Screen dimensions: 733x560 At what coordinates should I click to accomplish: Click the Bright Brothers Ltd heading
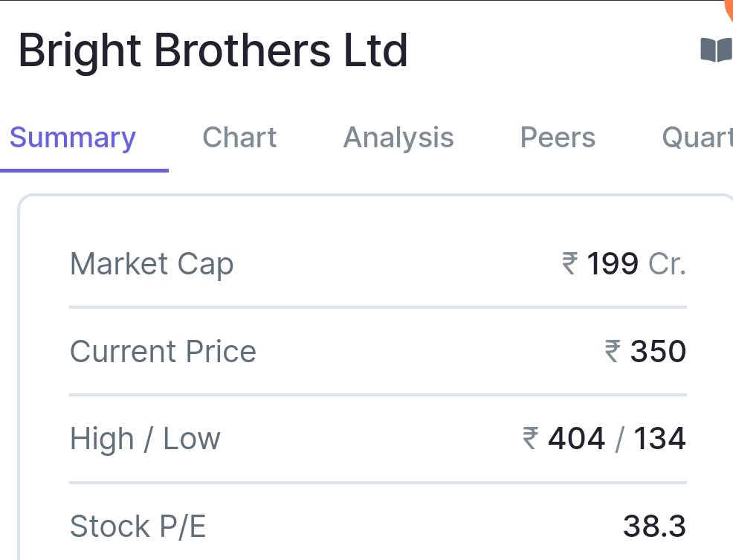pos(213,51)
